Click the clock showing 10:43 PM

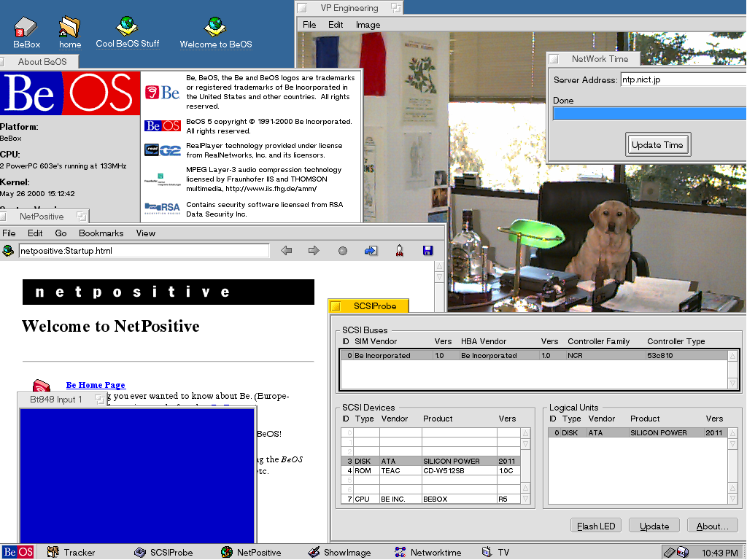point(719,553)
